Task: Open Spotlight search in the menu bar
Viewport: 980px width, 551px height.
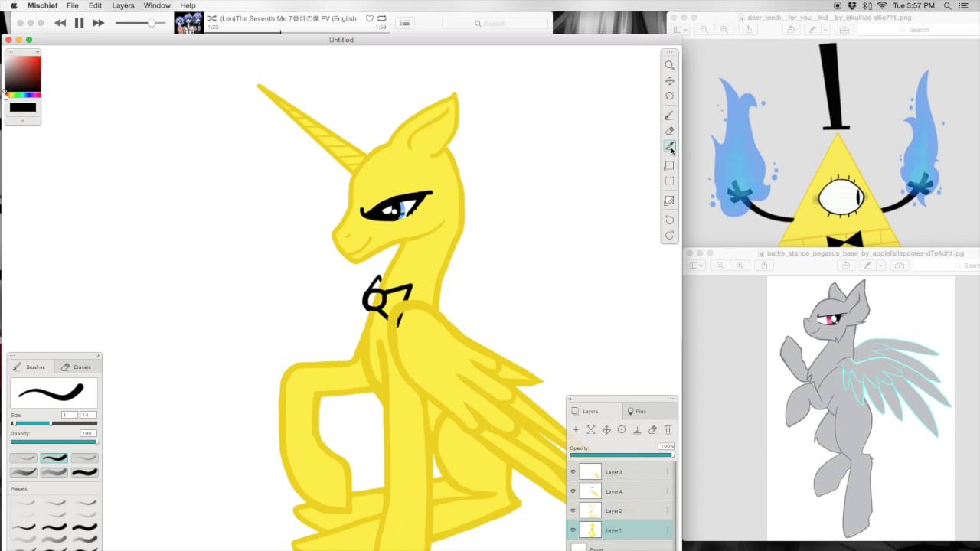Action: coord(948,5)
